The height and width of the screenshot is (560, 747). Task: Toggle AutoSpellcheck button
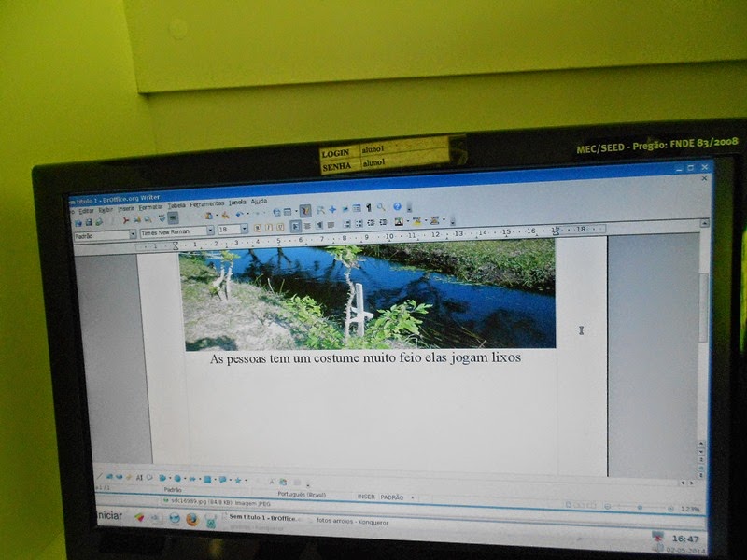tap(173, 217)
